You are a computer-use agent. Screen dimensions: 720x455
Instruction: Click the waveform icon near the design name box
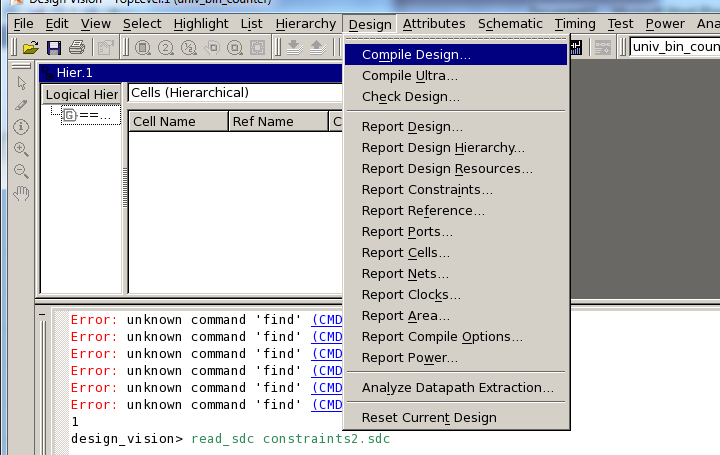[x=576, y=47]
